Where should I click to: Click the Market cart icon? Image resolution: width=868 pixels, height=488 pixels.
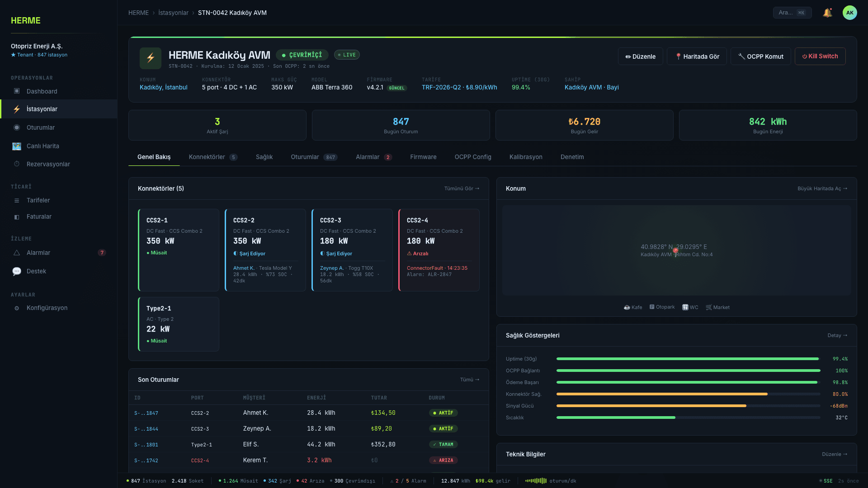[709, 307]
